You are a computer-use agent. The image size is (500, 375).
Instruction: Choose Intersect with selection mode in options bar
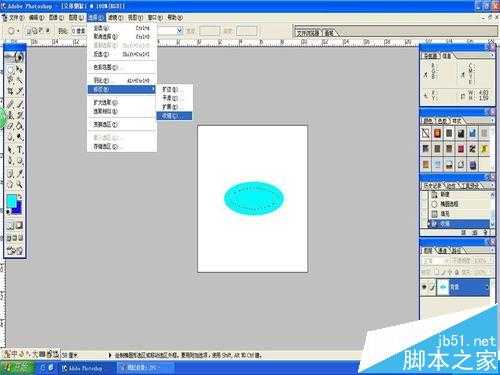[47, 31]
